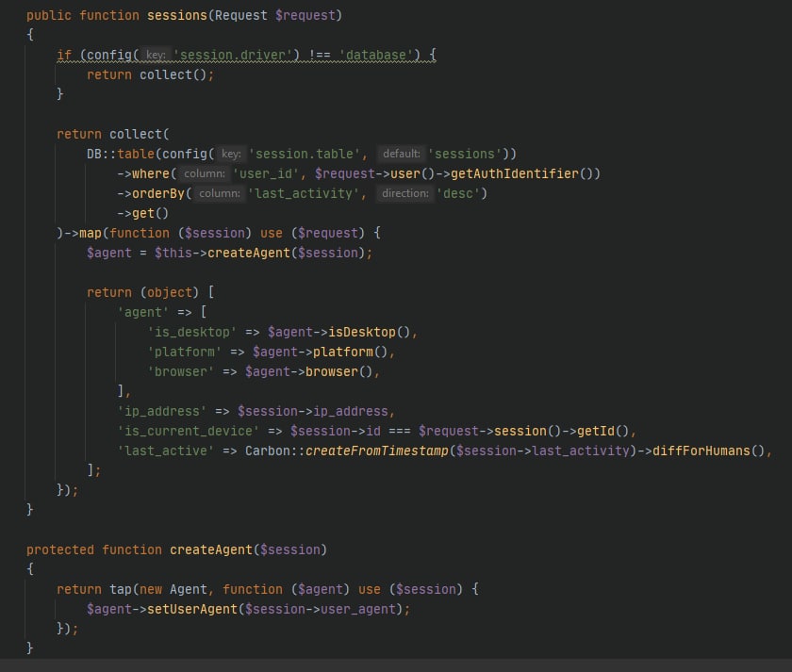Click the 'public' keyword at top
Screen dimensions: 792x672
point(48,16)
